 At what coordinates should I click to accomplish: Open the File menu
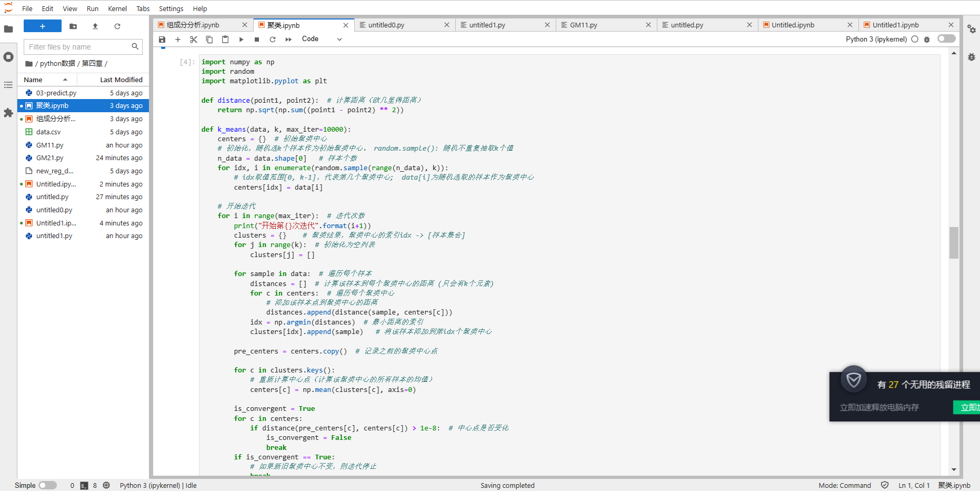click(x=27, y=8)
